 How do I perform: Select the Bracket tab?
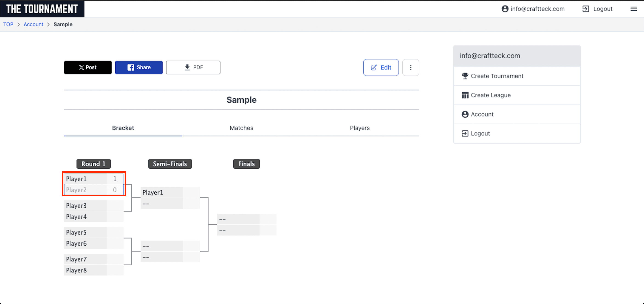click(123, 128)
